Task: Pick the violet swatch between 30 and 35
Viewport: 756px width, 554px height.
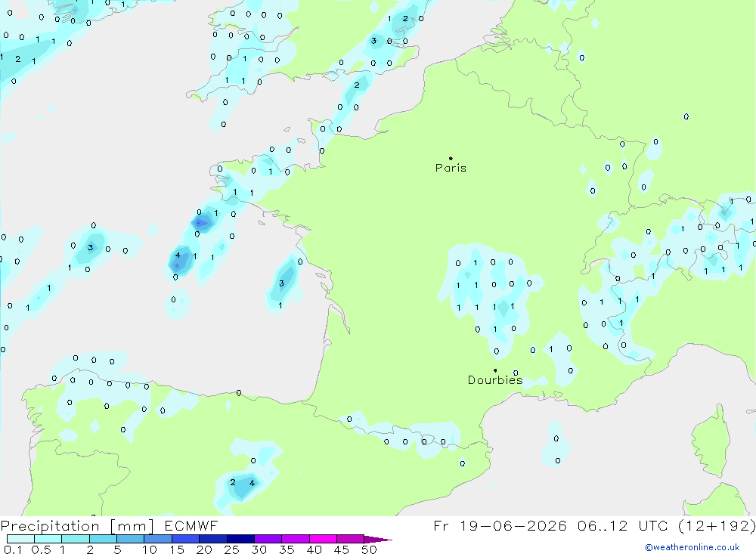Action: 268,539
